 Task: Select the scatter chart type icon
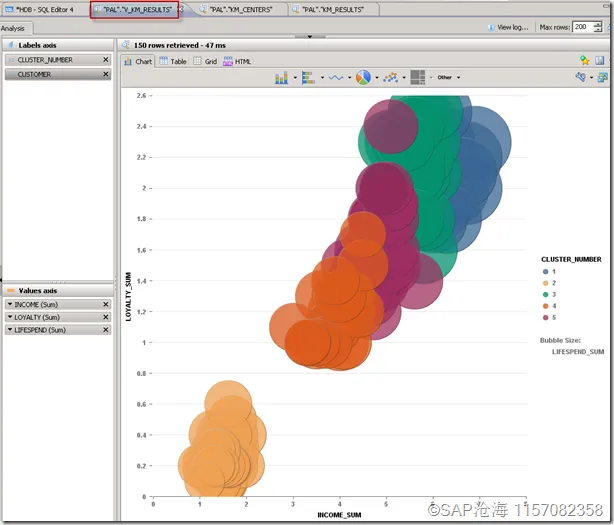tap(390, 77)
